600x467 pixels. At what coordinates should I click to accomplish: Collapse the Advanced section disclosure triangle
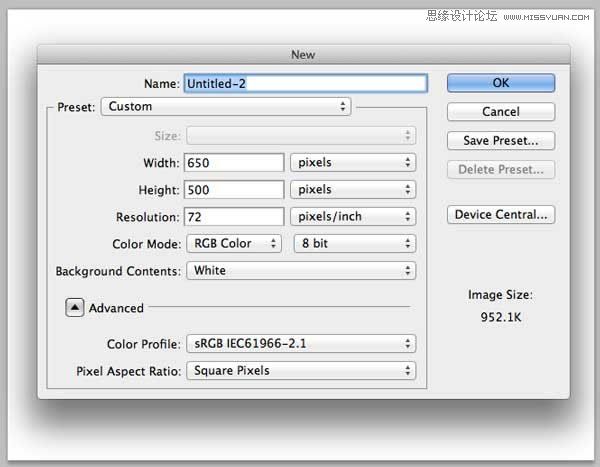tap(75, 308)
